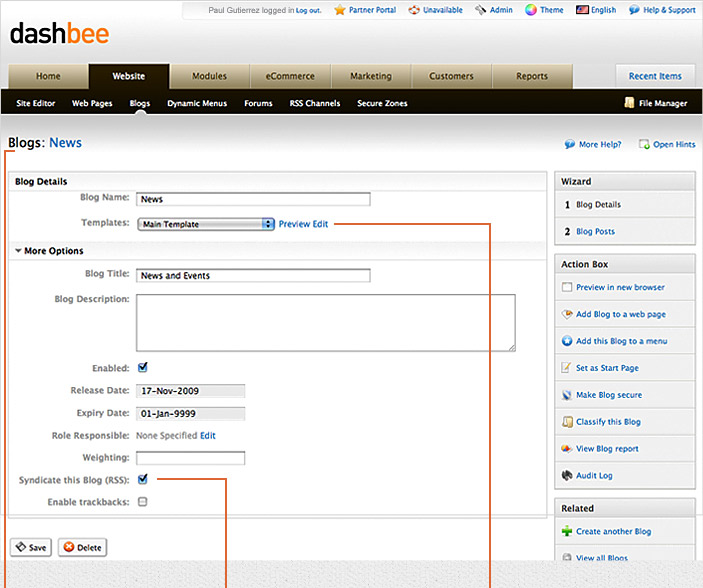
Task: Open Dynamic Menus submenu item
Action: (x=197, y=103)
